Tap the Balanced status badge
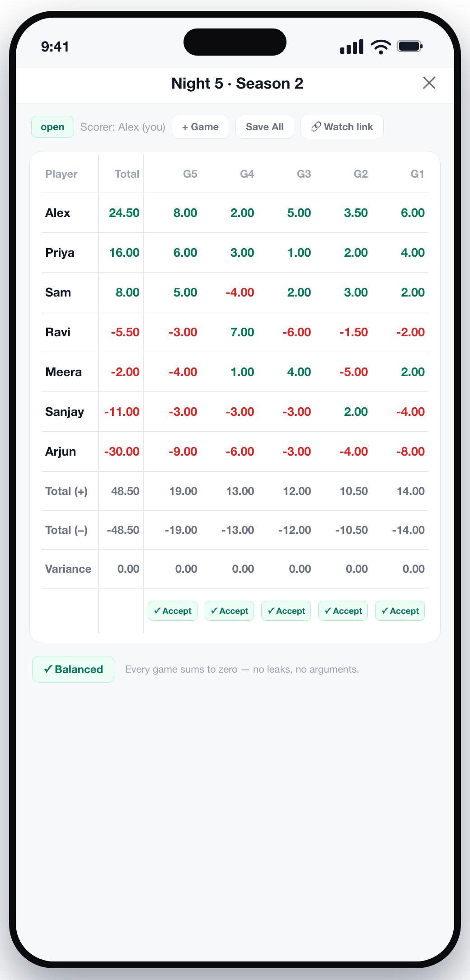Screen dimensions: 470x980 pyautogui.click(x=73, y=669)
